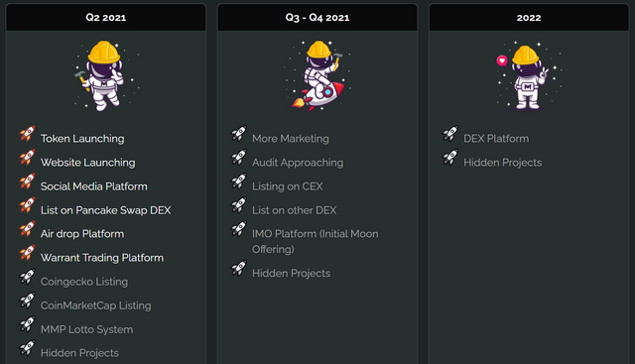Click Hidden Projects in the 2022 column
This screenshot has height=364, width=635.
coord(503,163)
